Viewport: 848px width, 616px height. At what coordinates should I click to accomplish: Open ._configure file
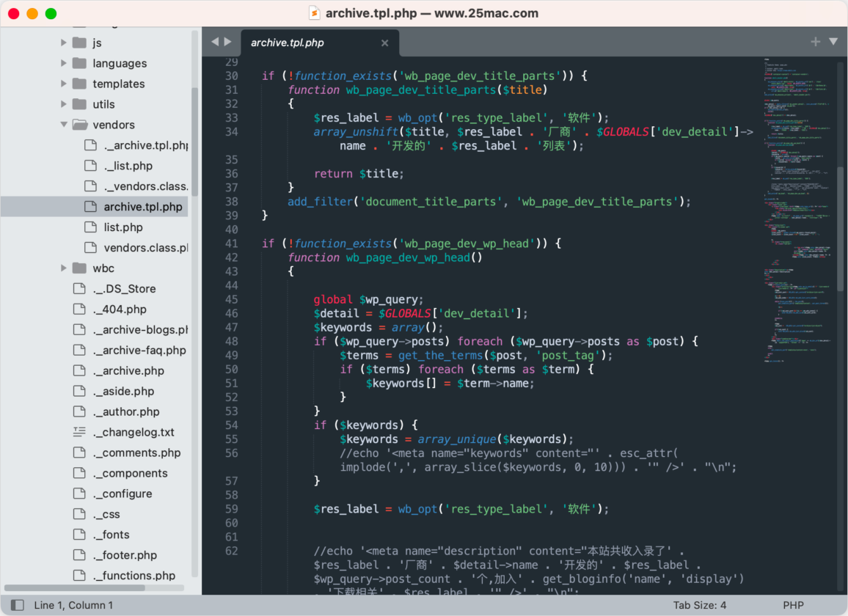coord(123,494)
